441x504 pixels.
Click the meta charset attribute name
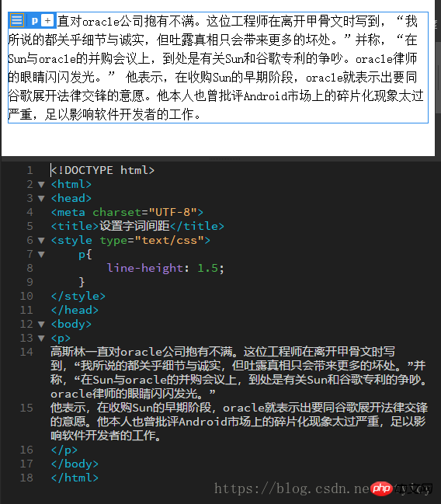[117, 212]
